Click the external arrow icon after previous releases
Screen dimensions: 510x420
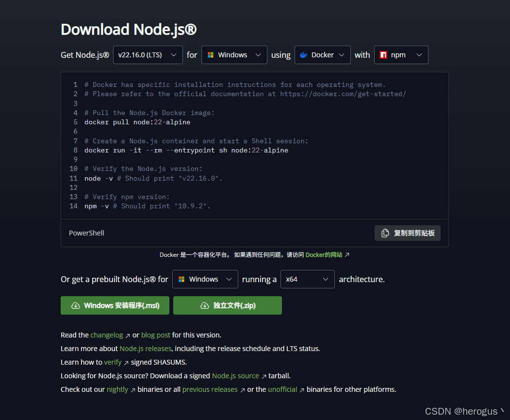242,390
